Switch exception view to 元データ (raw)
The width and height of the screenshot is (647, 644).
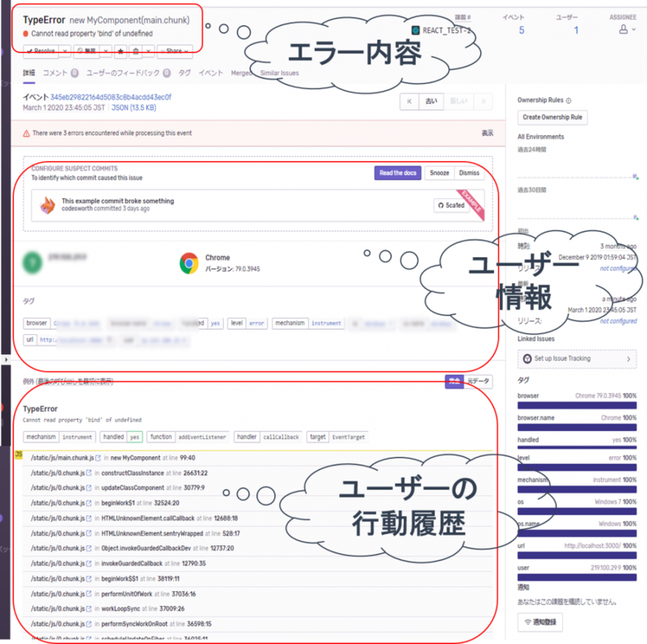(478, 381)
